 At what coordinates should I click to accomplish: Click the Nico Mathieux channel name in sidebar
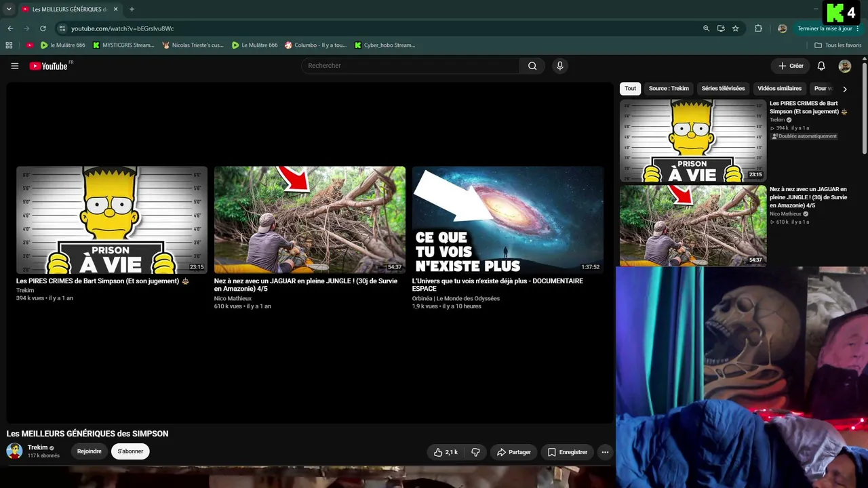785,213
